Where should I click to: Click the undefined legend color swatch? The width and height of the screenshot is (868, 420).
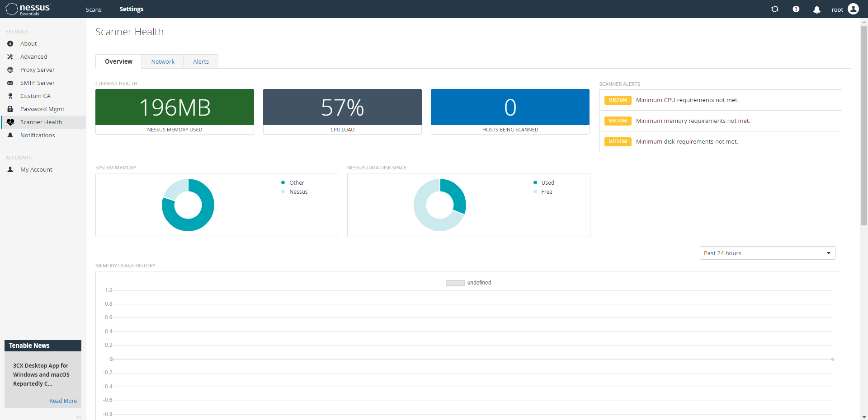[455, 283]
